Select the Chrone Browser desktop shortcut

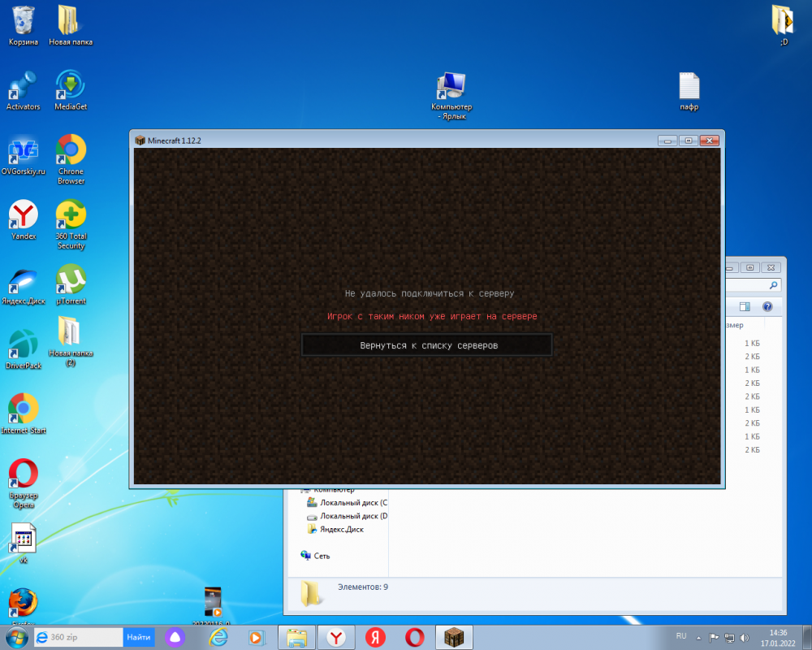point(71,159)
